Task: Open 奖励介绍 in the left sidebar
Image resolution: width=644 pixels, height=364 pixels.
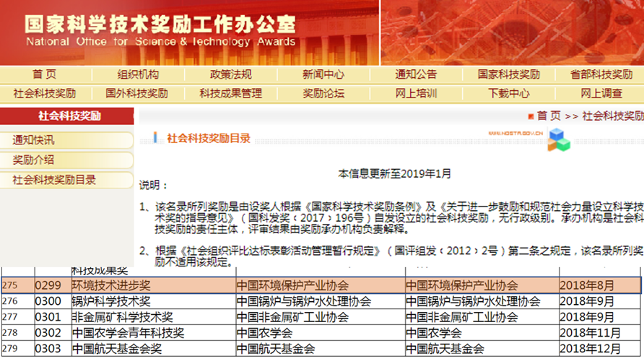Action: [66, 160]
